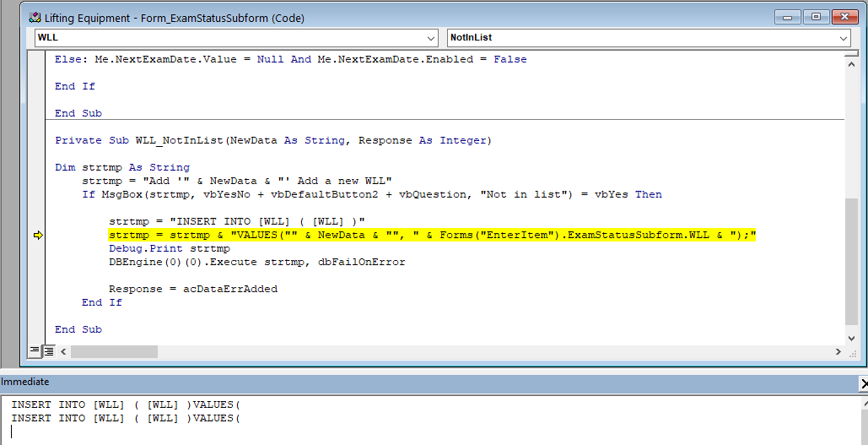
Task: Click the Immediate window title bar
Action: [429, 382]
